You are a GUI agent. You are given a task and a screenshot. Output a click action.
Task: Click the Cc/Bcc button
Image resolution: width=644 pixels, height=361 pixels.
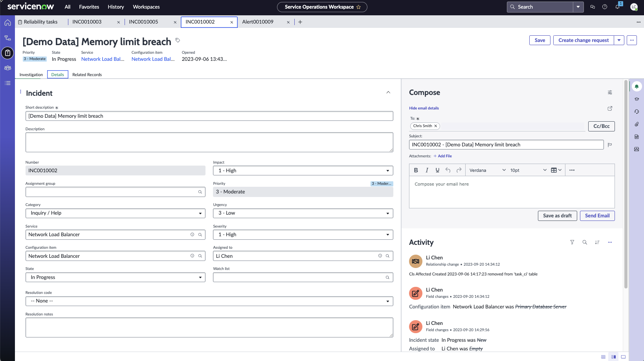coord(601,126)
